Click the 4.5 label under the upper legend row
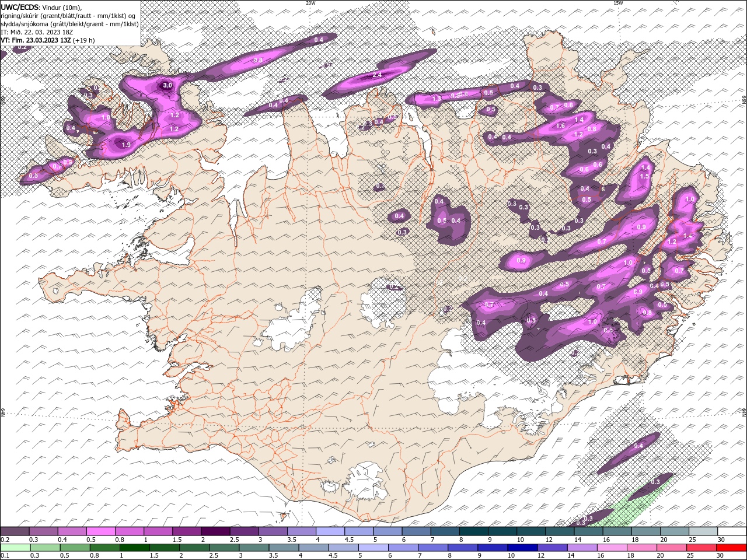 click(349, 540)
